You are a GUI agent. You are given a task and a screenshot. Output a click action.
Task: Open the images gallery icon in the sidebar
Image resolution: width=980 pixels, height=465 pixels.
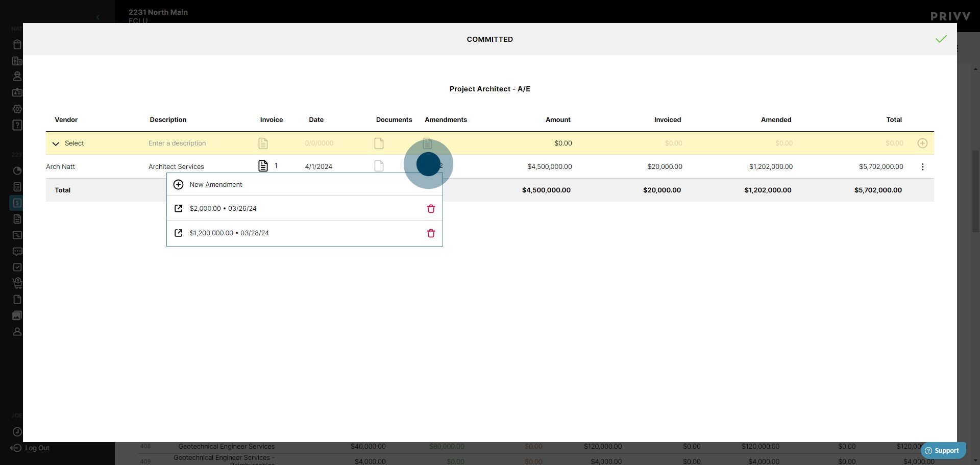17,315
